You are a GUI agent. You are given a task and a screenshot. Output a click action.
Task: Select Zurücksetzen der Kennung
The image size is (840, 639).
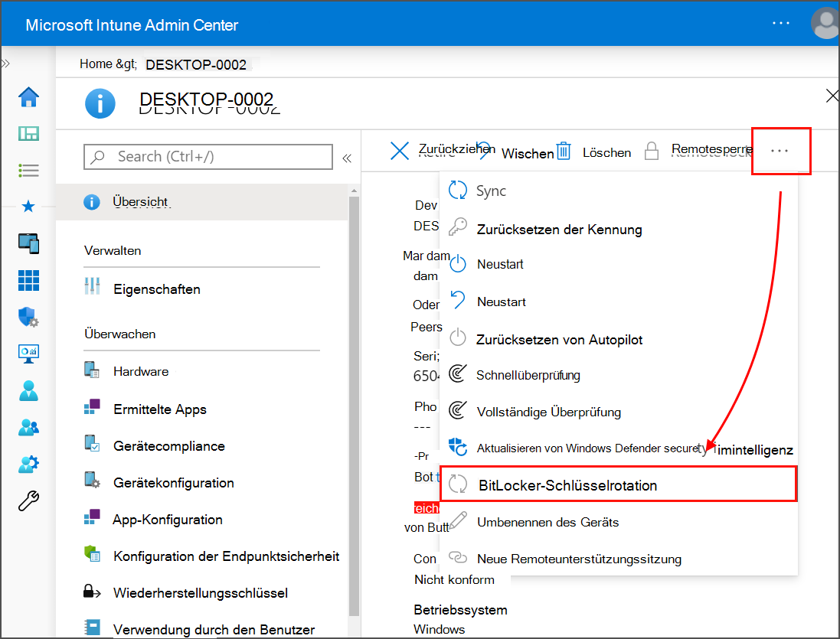619,229
